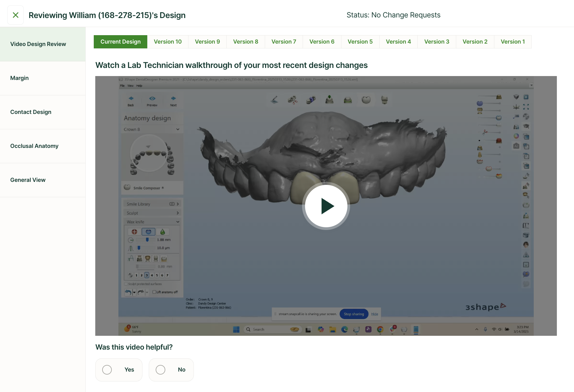Toggle the Lift anatomy off checkbox
The image size is (574, 392).
(x=154, y=292)
